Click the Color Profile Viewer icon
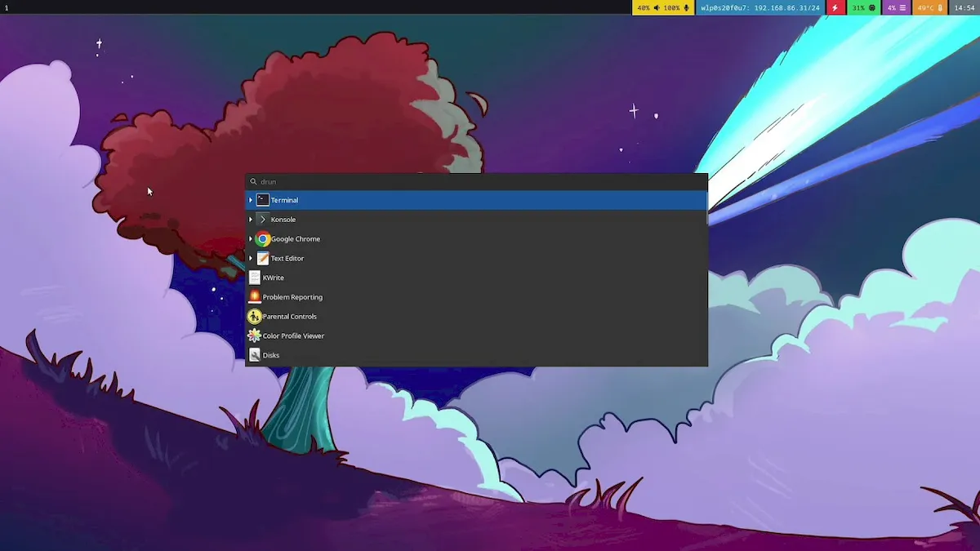 tap(254, 335)
